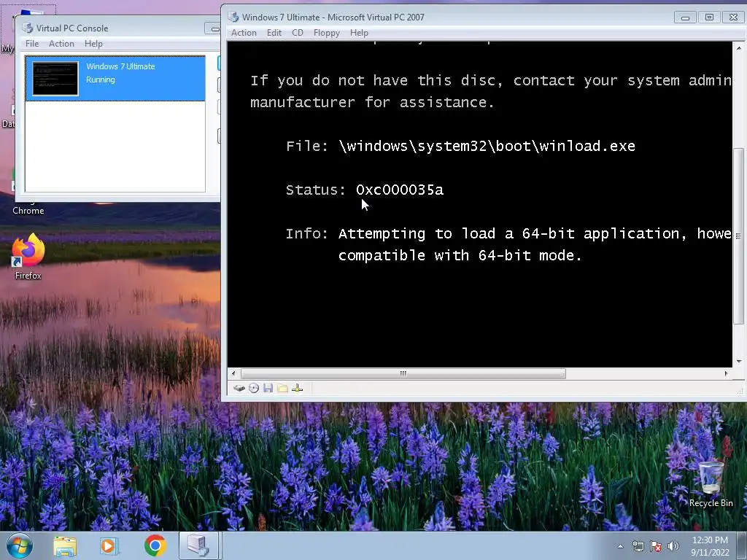Open the Firefox desktop shortcut

[x=28, y=256]
